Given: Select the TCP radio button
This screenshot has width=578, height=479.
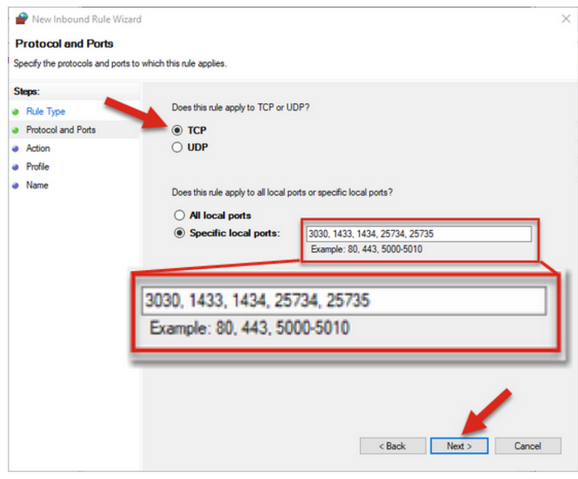Looking at the screenshot, I should pos(177,130).
